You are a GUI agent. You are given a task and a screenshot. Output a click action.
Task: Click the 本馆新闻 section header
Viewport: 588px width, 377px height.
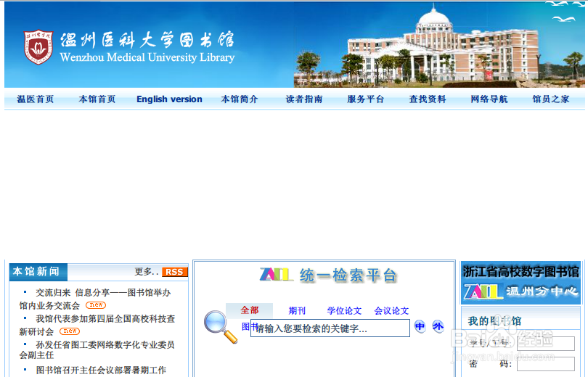click(x=38, y=272)
